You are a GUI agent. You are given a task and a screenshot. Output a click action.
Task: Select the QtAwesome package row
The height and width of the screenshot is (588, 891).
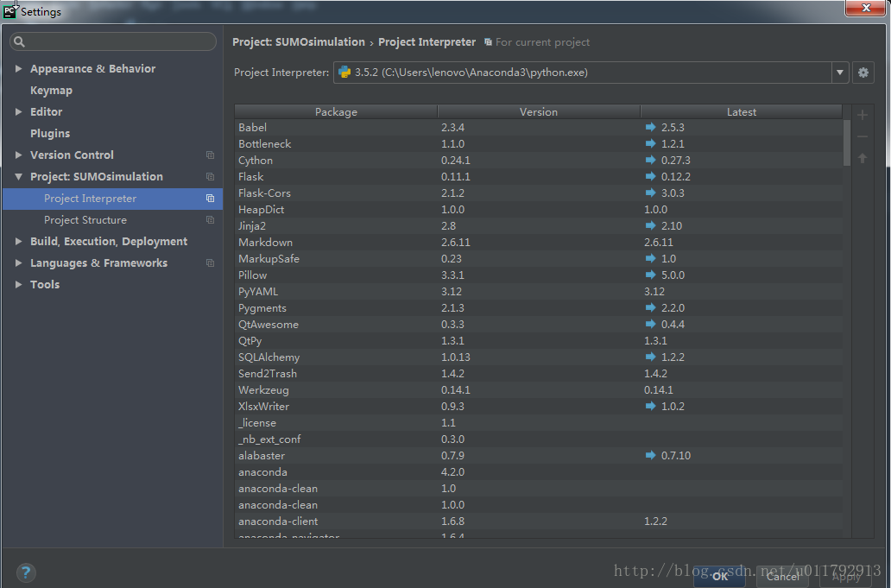(539, 325)
